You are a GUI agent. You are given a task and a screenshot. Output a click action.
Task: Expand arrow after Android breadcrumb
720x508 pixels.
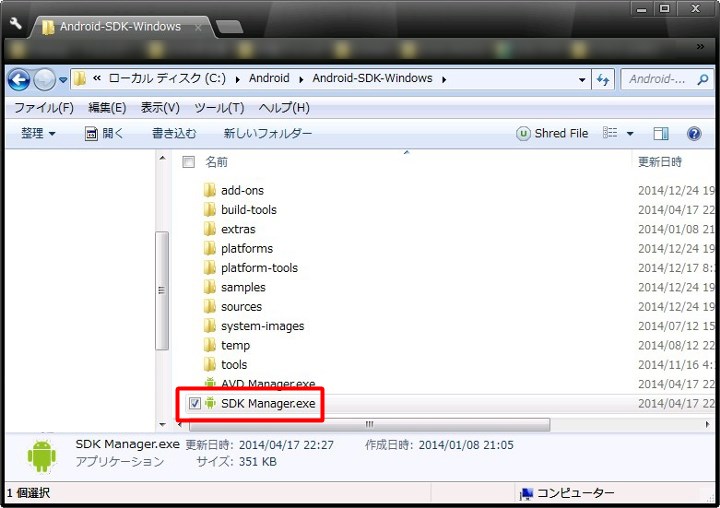pyautogui.click(x=301, y=79)
